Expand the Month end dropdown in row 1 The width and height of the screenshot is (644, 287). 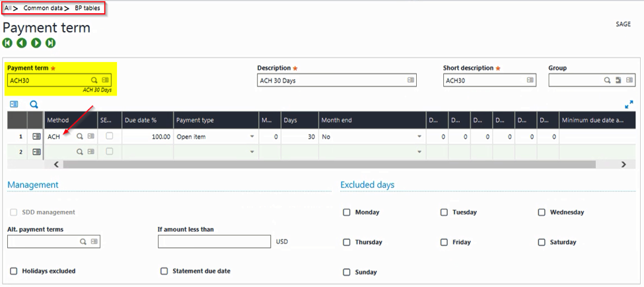(x=419, y=137)
